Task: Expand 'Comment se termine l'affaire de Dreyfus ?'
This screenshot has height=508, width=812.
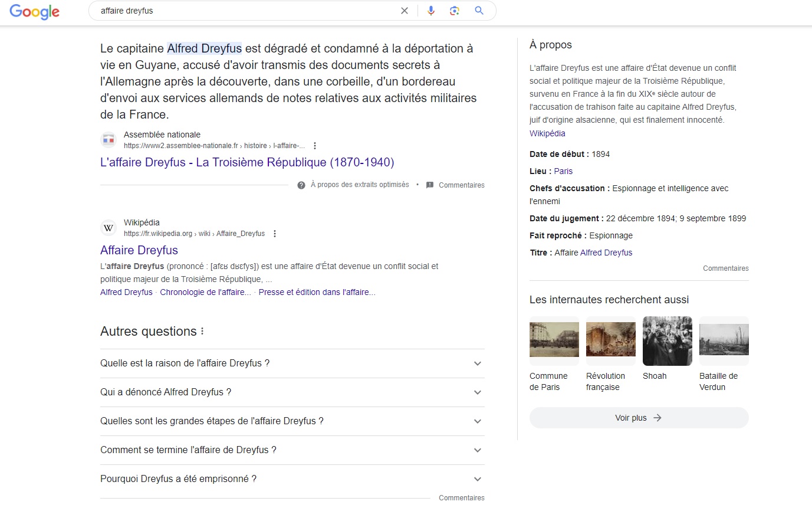Action: (292, 450)
